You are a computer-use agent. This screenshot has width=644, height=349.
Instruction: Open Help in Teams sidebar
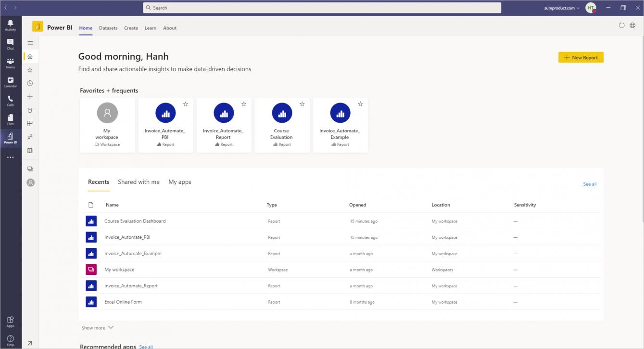10,340
